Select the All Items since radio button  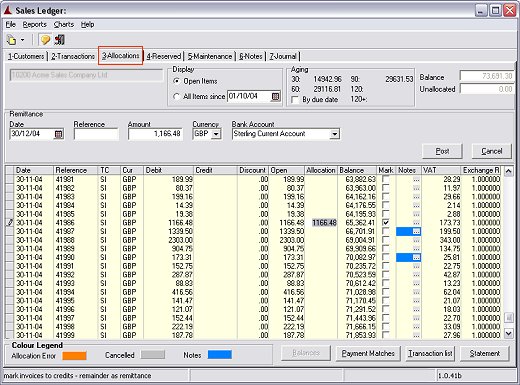[x=177, y=97]
